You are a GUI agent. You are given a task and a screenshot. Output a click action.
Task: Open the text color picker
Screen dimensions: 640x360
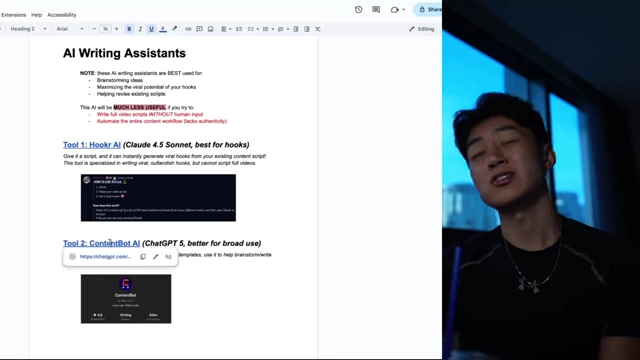click(163, 29)
